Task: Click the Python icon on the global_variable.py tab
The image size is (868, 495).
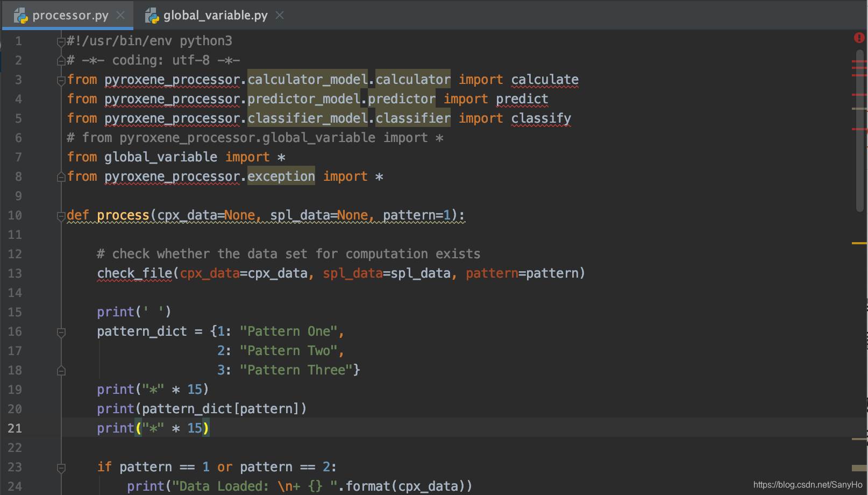Action: coord(152,15)
